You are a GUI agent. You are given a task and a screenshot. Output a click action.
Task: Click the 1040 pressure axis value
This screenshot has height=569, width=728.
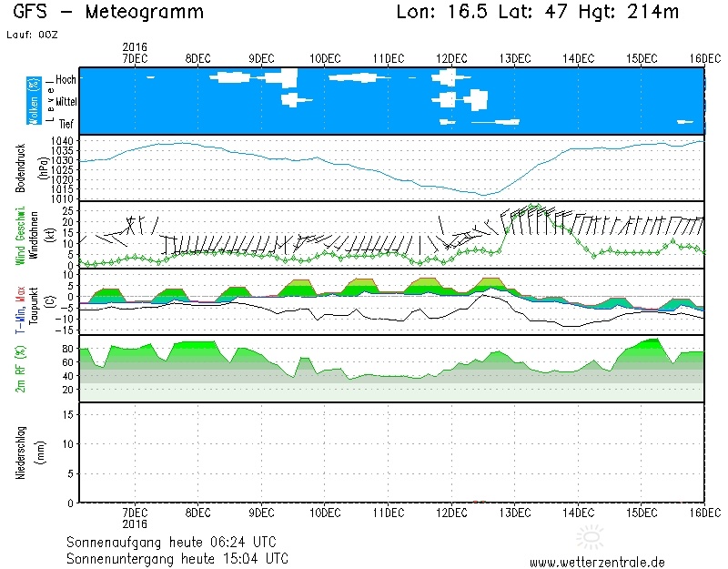click(62, 141)
